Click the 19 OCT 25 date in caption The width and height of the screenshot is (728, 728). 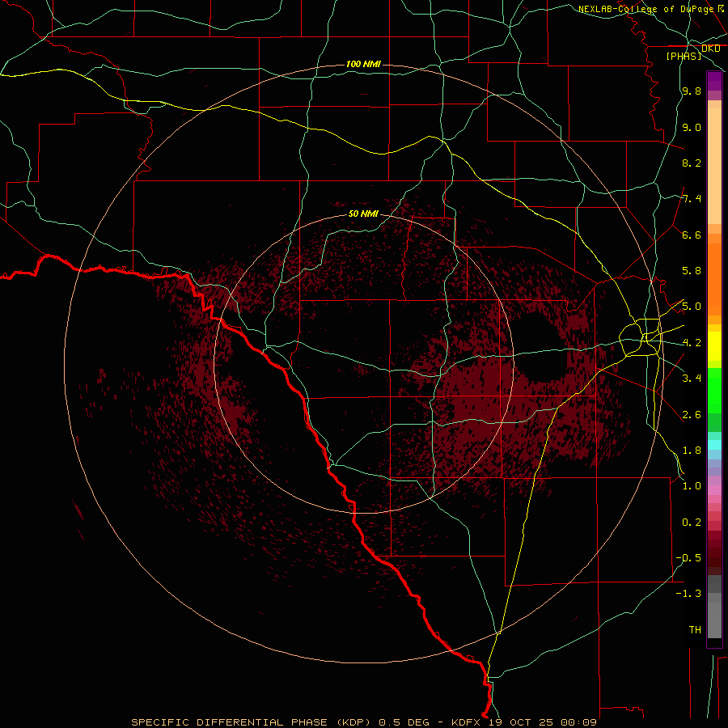coord(522,722)
